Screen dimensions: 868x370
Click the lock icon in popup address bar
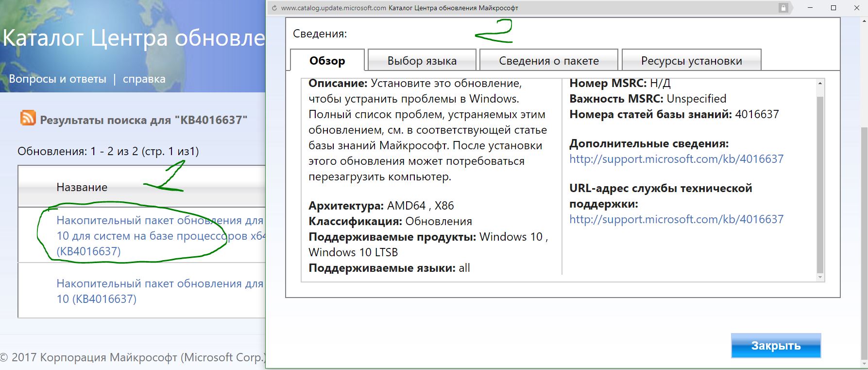(x=783, y=8)
